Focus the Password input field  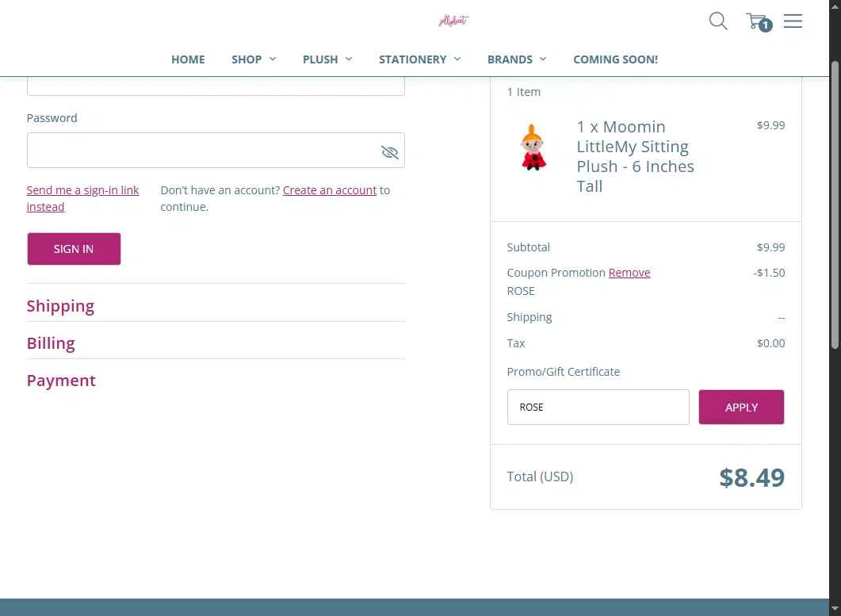(216, 151)
